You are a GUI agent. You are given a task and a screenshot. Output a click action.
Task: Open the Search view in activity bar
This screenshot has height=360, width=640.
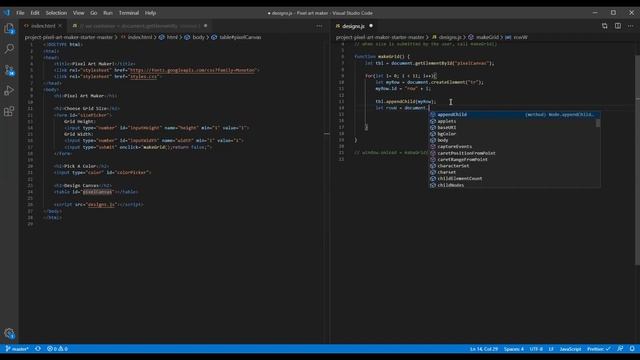click(x=9, y=49)
